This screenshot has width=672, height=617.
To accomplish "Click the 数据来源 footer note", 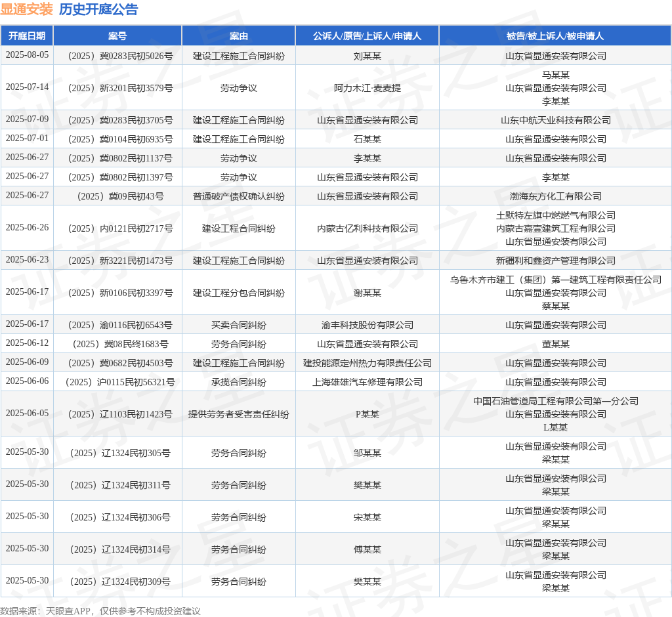I will pos(100,611).
